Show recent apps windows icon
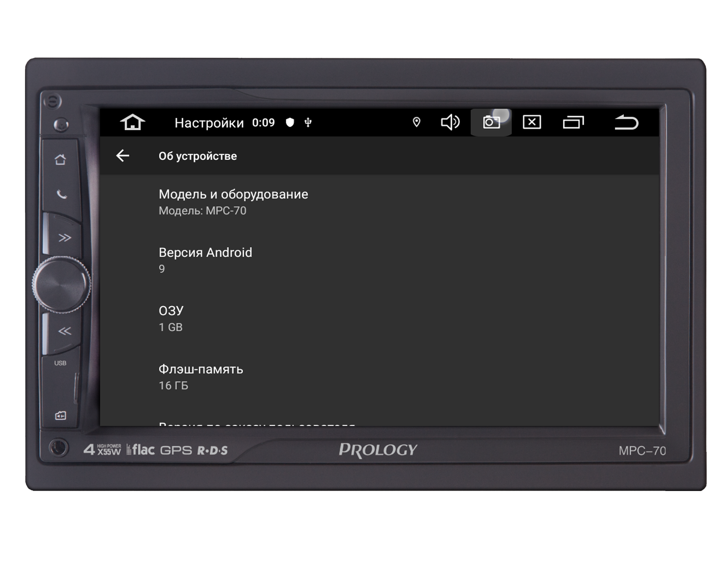This screenshot has height=562, width=728. pos(573,122)
